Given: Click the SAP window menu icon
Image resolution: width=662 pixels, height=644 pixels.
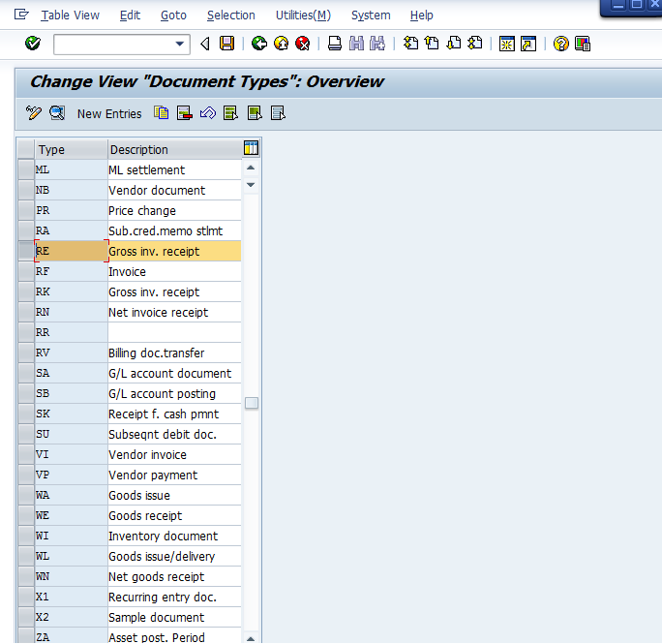Looking at the screenshot, I should coord(21,15).
